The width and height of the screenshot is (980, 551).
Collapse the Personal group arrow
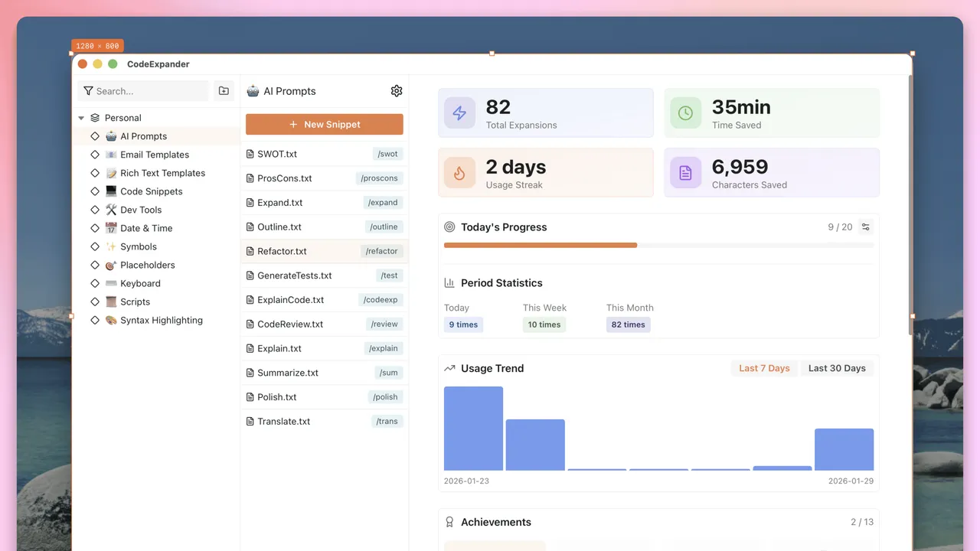point(81,118)
